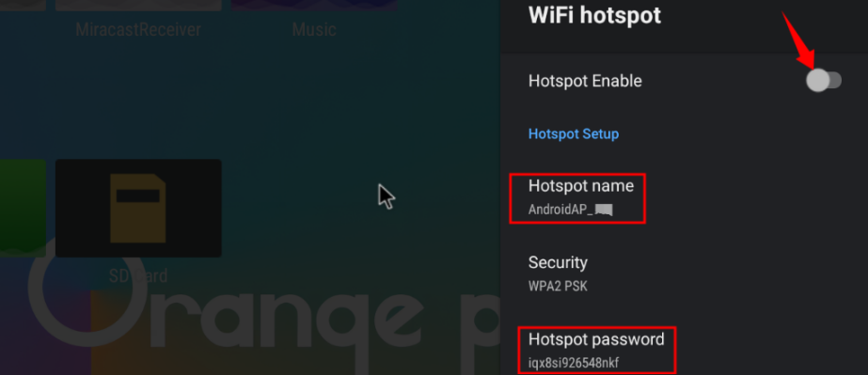Click the Music app tile thumbnail
The image size is (868, 375).
[x=314, y=6]
